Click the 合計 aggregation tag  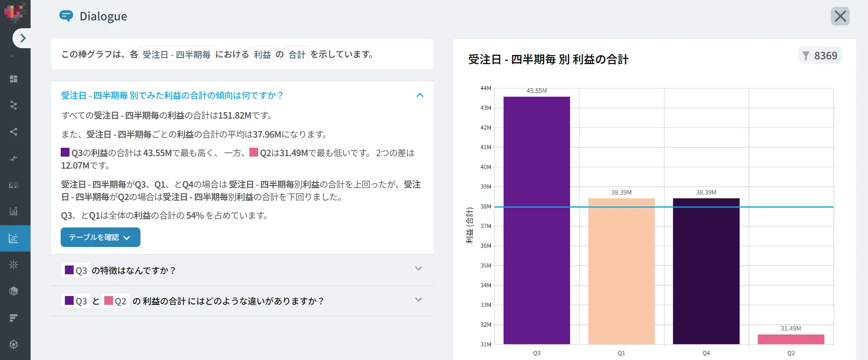click(297, 55)
